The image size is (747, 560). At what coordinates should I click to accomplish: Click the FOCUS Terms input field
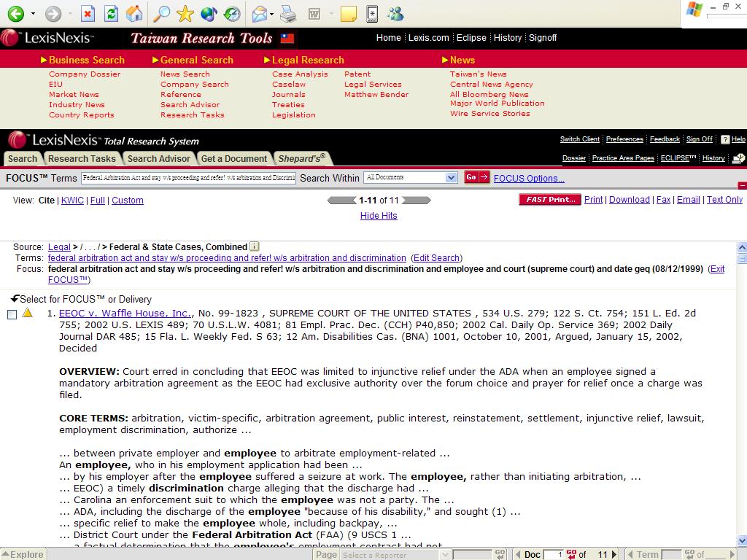189,178
